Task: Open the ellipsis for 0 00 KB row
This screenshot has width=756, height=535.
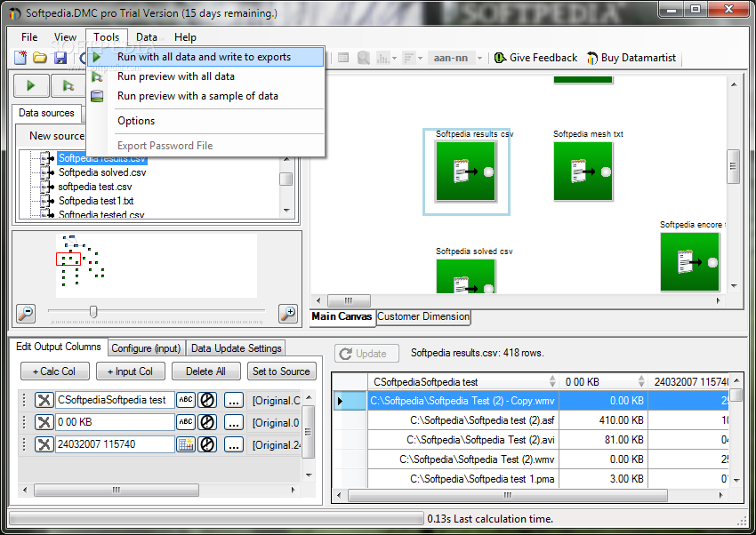Action: tap(234, 422)
